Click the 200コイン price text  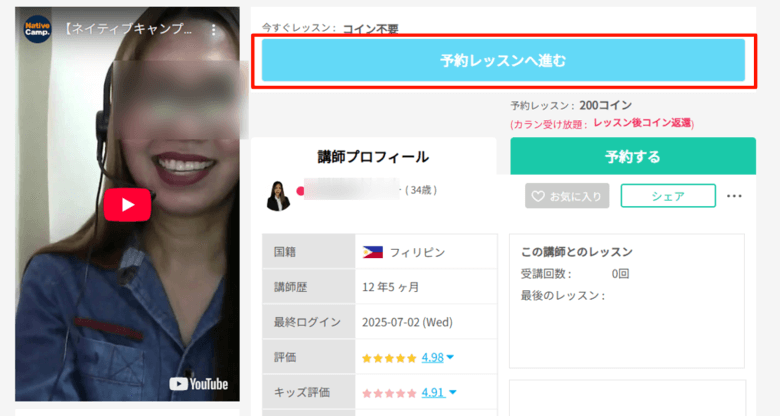coord(605,105)
